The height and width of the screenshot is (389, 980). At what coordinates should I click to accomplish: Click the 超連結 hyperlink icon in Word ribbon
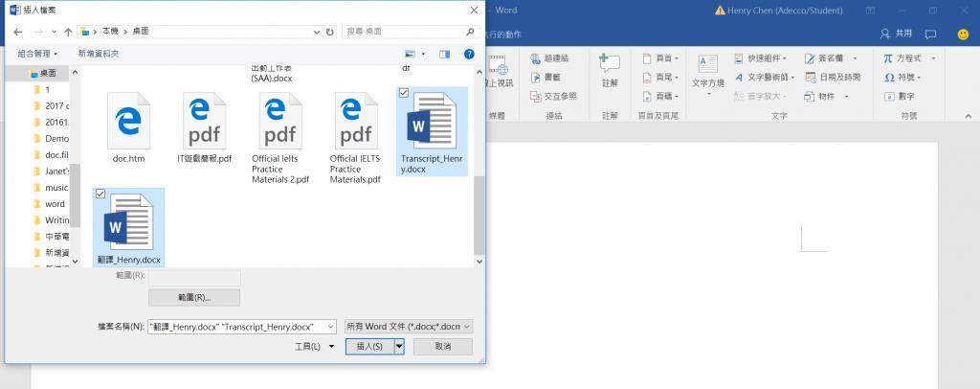(x=535, y=58)
